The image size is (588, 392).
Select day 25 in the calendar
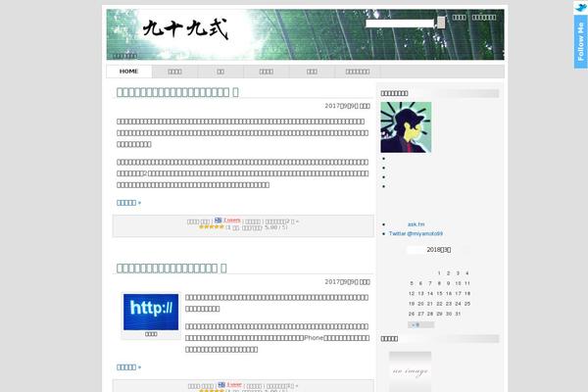pyautogui.click(x=466, y=304)
